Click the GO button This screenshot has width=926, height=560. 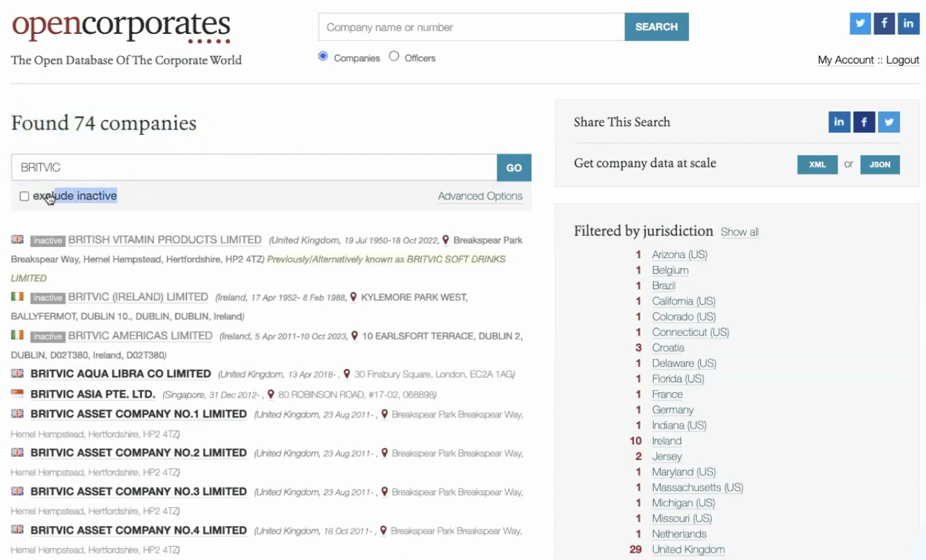[514, 168]
